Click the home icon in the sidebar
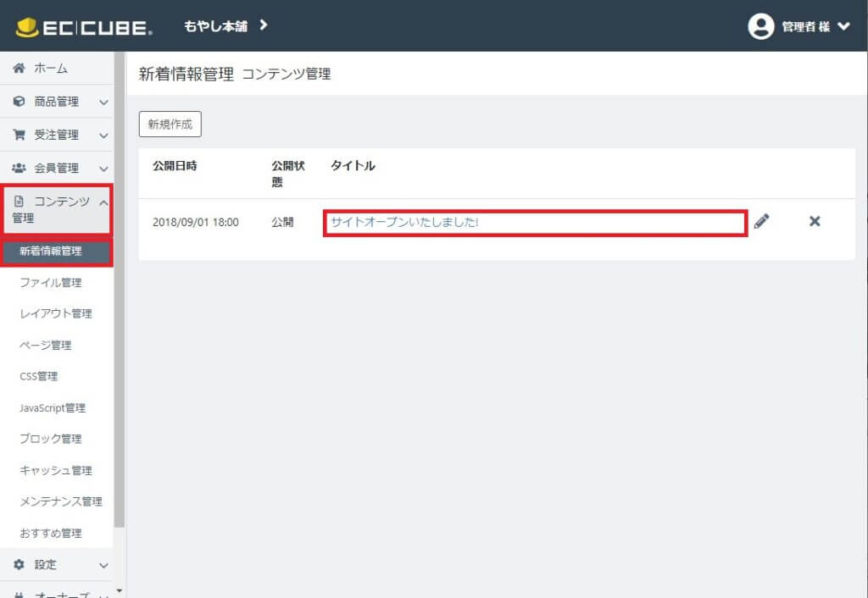 pyautogui.click(x=19, y=69)
